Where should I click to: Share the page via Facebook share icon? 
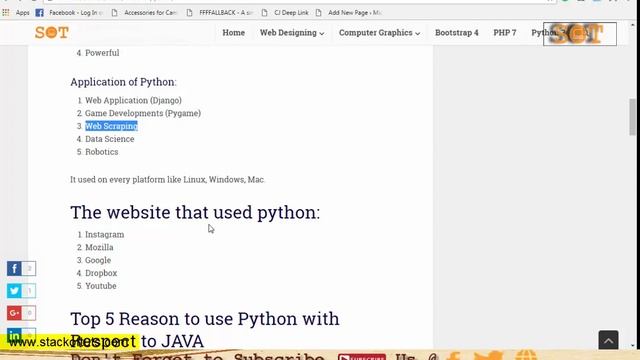click(14, 269)
